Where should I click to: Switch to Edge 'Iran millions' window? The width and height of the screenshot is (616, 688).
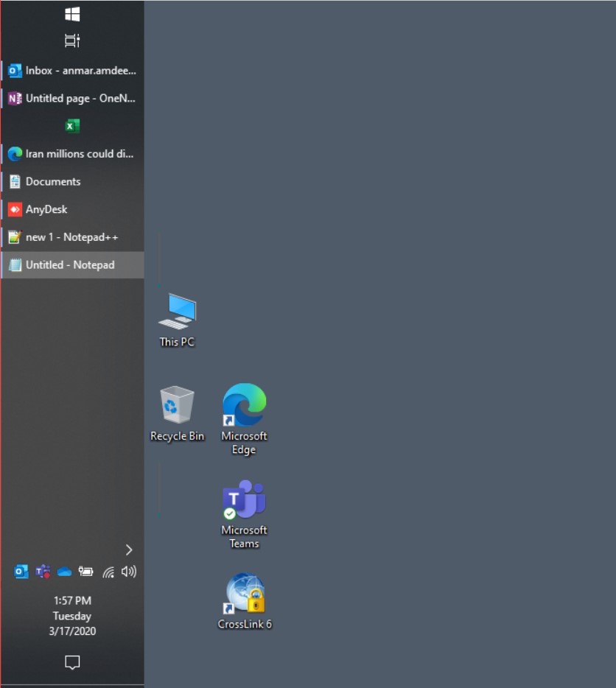pos(72,154)
